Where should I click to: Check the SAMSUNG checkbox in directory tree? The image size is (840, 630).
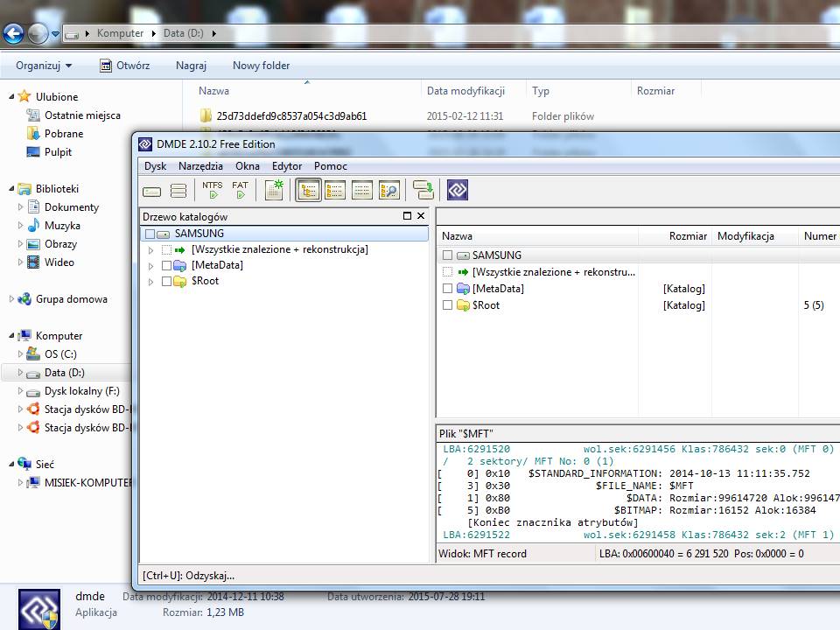[x=150, y=234]
